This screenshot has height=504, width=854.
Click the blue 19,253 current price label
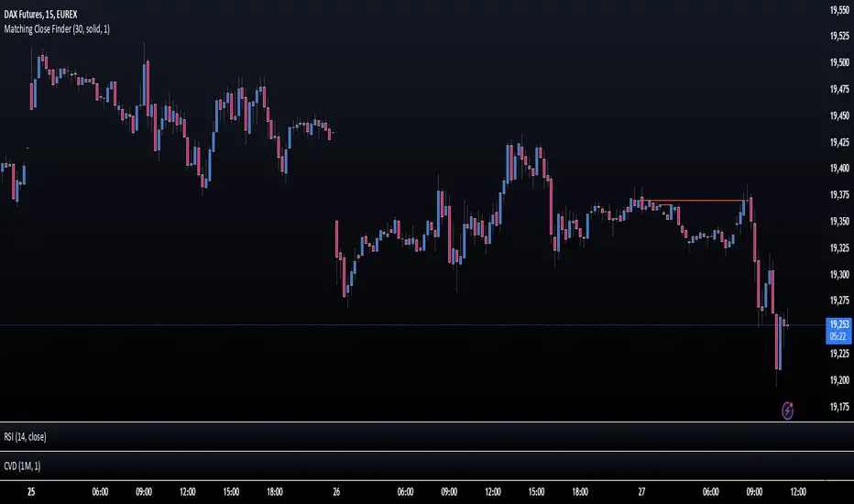coord(838,324)
